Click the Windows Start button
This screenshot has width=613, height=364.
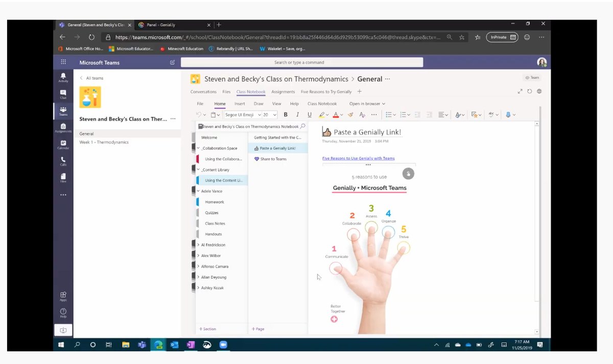(x=61, y=345)
